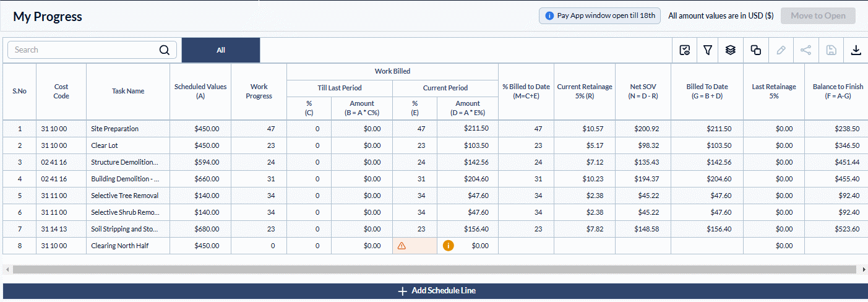Image resolution: width=868 pixels, height=302 pixels.
Task: Click Add Schedule Line bar
Action: click(434, 291)
